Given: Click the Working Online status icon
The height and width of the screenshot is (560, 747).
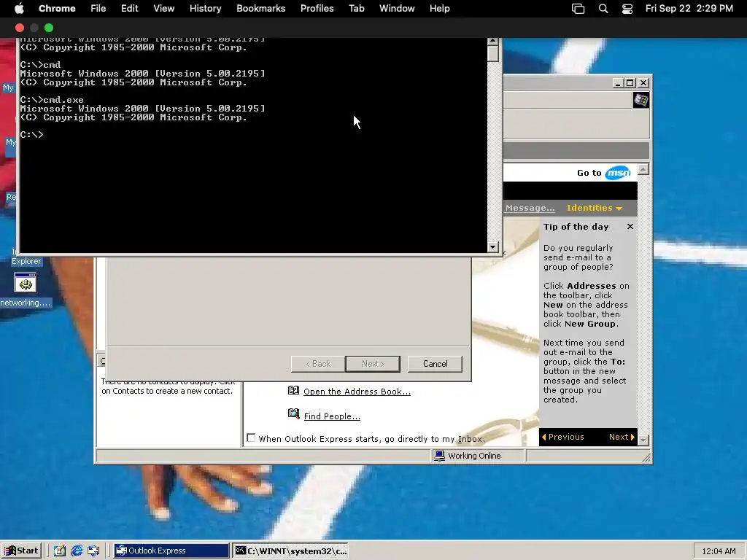Looking at the screenshot, I should 439,456.
